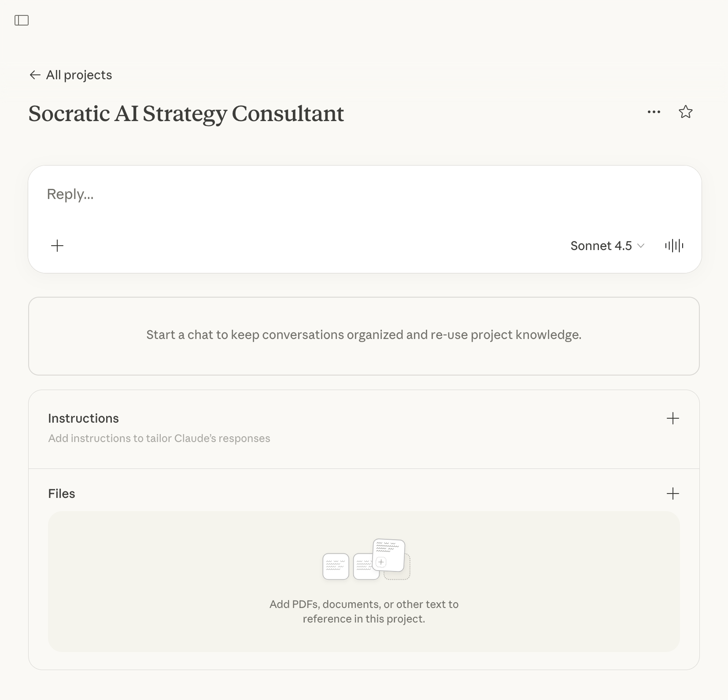Add instructions using the plus icon

[673, 418]
